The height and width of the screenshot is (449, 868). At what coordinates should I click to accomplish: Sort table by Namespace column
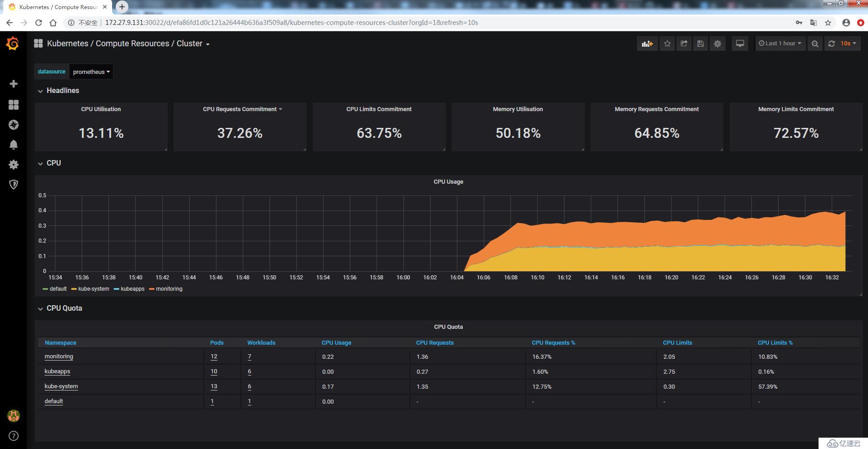point(60,343)
